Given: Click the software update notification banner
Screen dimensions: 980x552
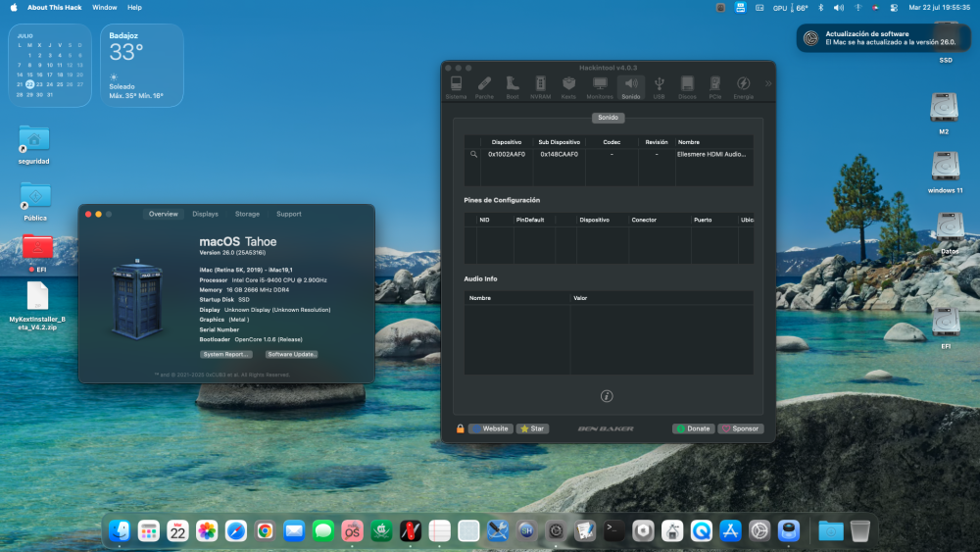Looking at the screenshot, I should coord(883,38).
